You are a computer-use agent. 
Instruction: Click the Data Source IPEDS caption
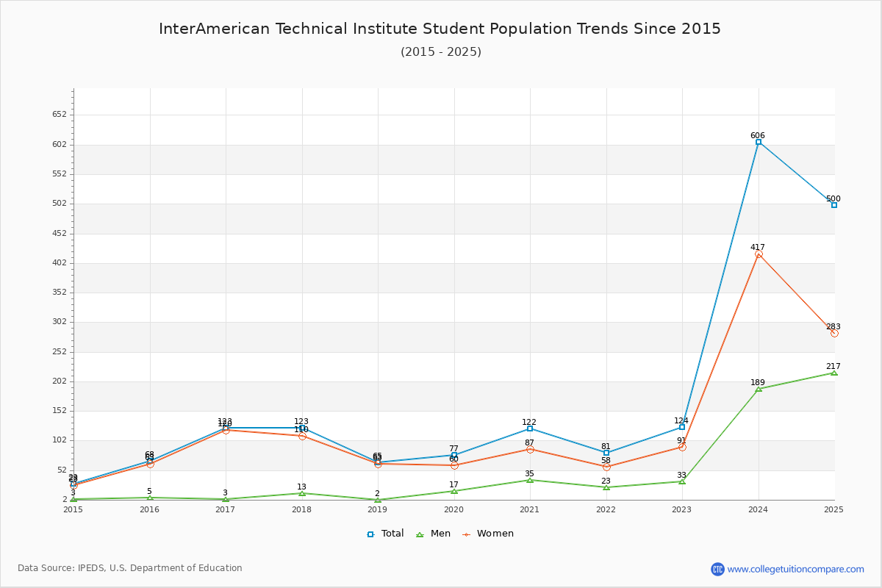(130, 568)
